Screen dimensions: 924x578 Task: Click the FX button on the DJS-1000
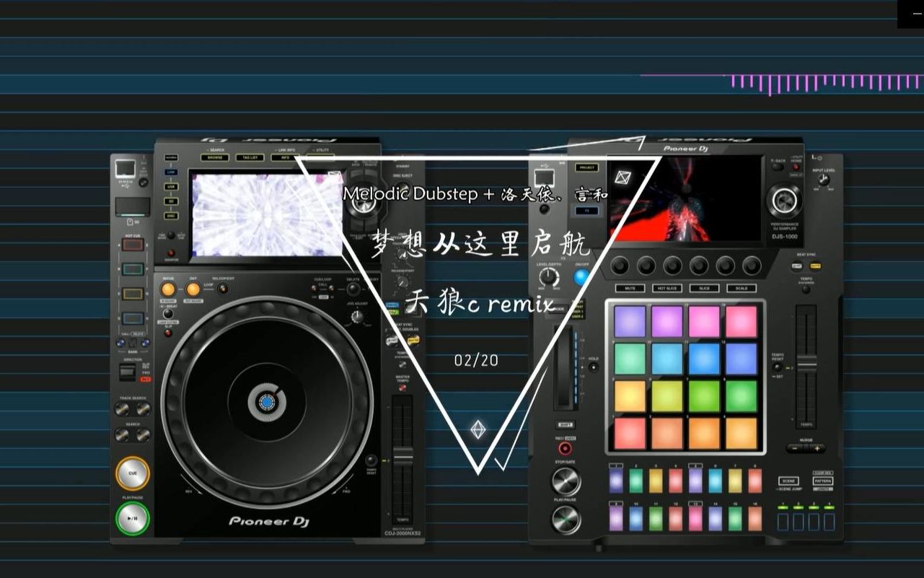[x=586, y=211]
